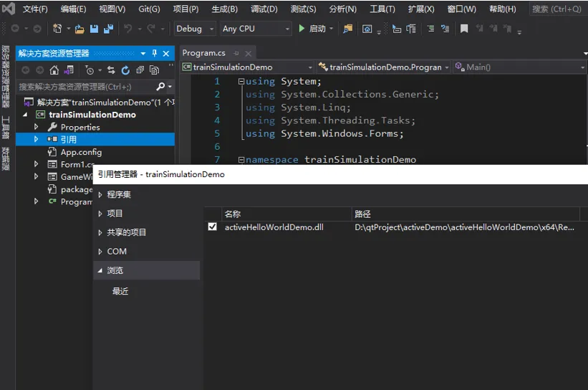Open the 生成(B) menu
The width and height of the screenshot is (588, 390).
tap(224, 9)
